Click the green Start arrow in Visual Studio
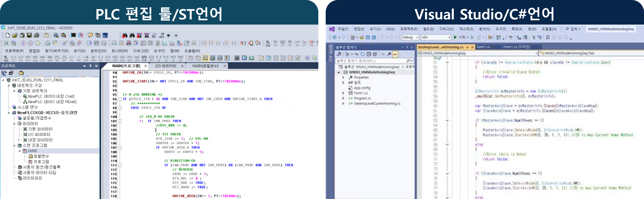644x199 pixels. click(455, 37)
